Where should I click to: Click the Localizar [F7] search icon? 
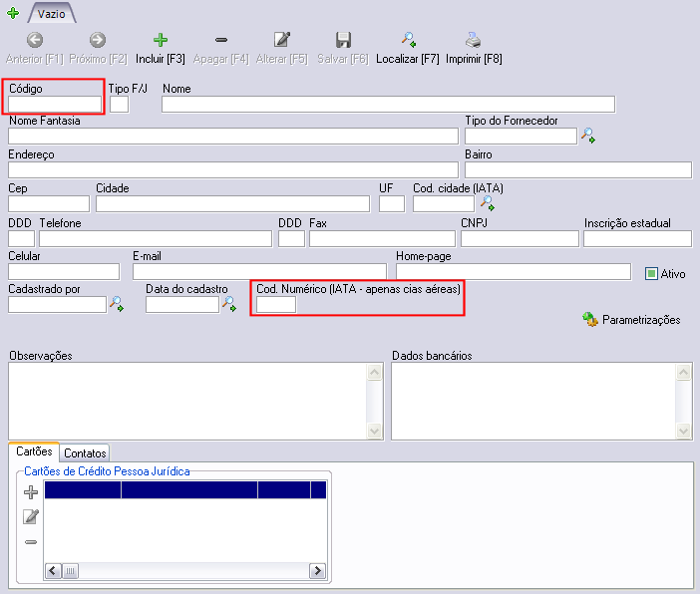click(x=408, y=40)
